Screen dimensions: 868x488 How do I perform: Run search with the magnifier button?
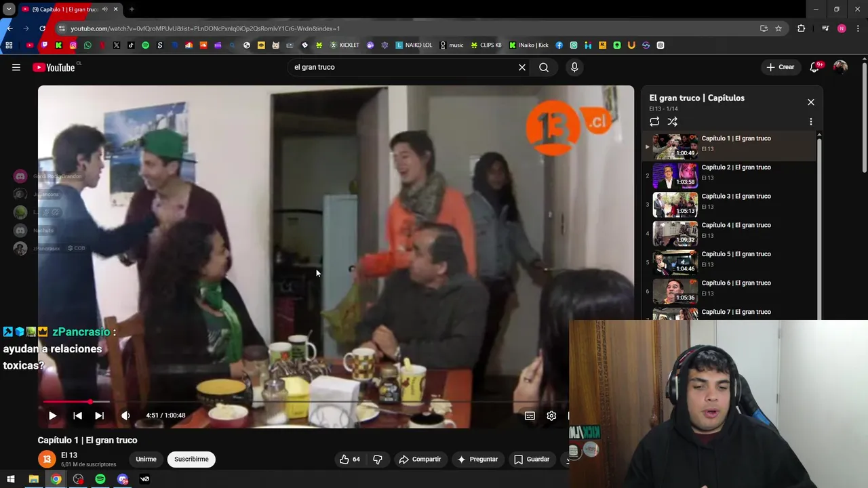coord(544,67)
